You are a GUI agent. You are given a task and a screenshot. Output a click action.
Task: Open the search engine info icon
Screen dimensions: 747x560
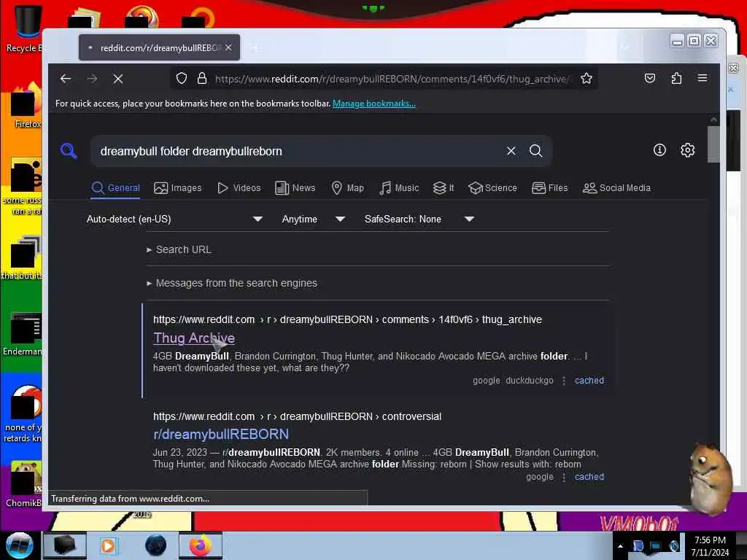point(659,150)
